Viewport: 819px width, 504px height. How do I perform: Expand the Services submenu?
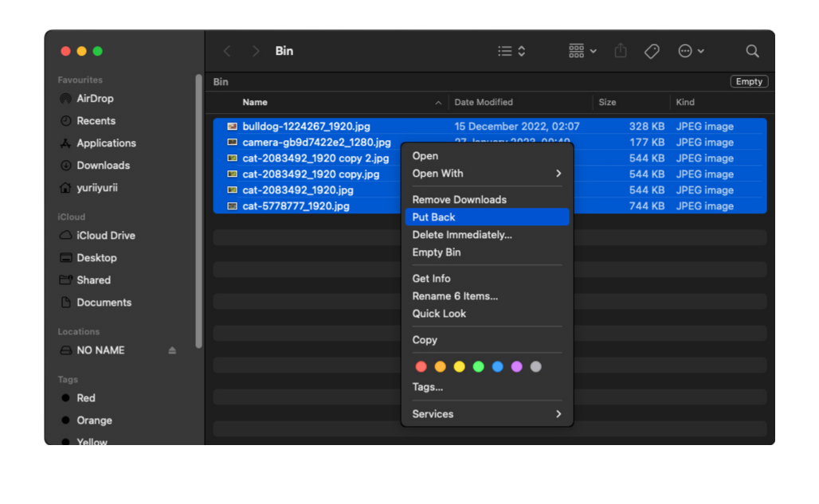(487, 414)
